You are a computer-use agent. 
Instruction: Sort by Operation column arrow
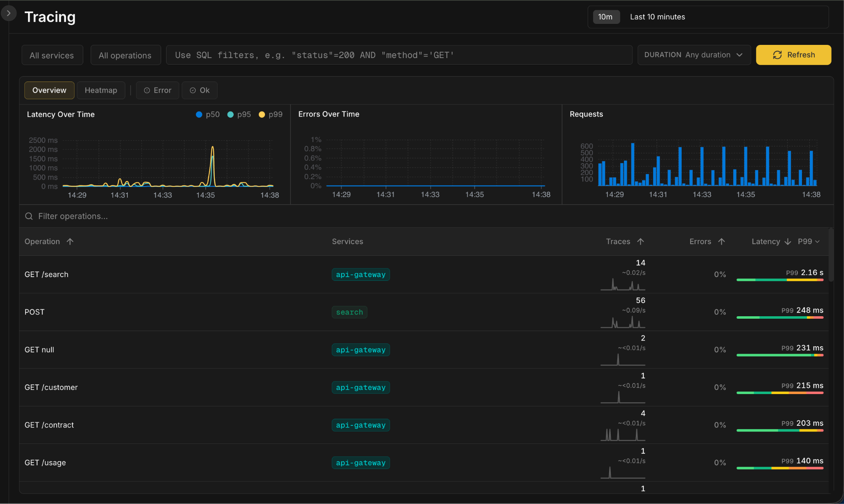pyautogui.click(x=70, y=241)
